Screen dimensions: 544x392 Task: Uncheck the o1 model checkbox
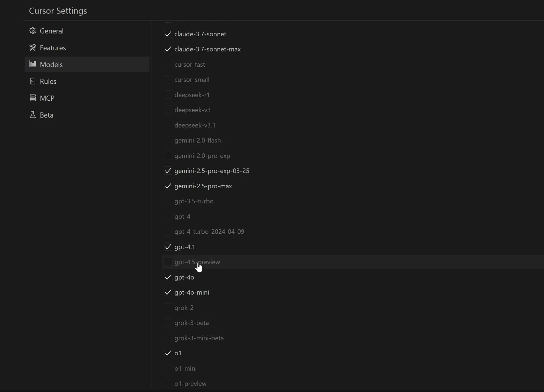[x=168, y=353]
